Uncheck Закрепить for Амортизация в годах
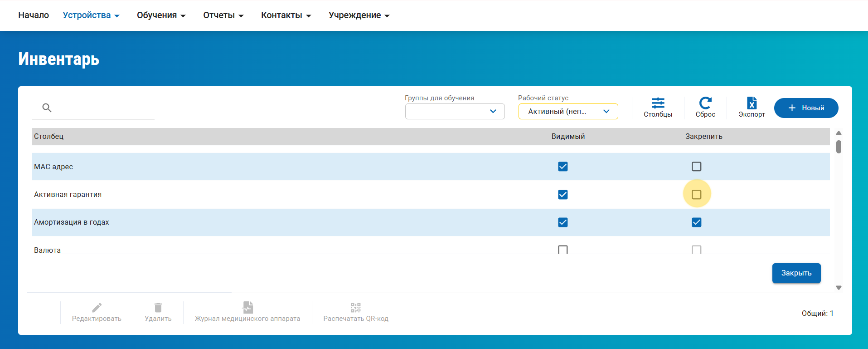 (x=696, y=222)
